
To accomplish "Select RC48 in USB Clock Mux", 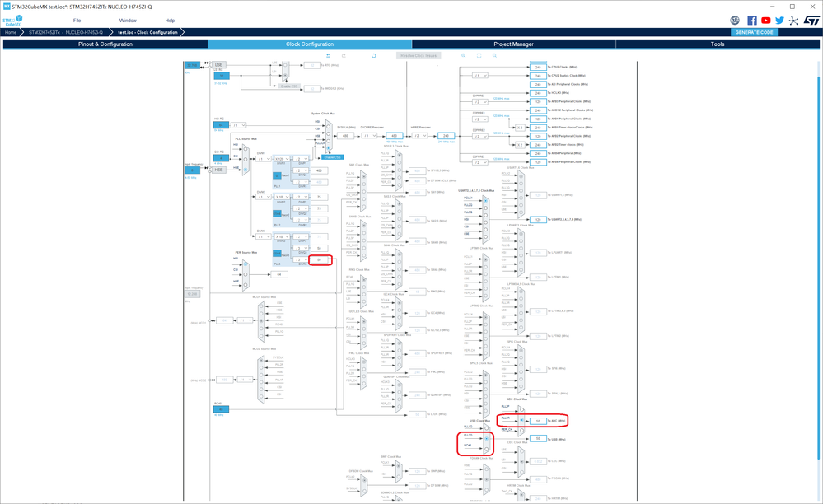I will [x=487, y=450].
